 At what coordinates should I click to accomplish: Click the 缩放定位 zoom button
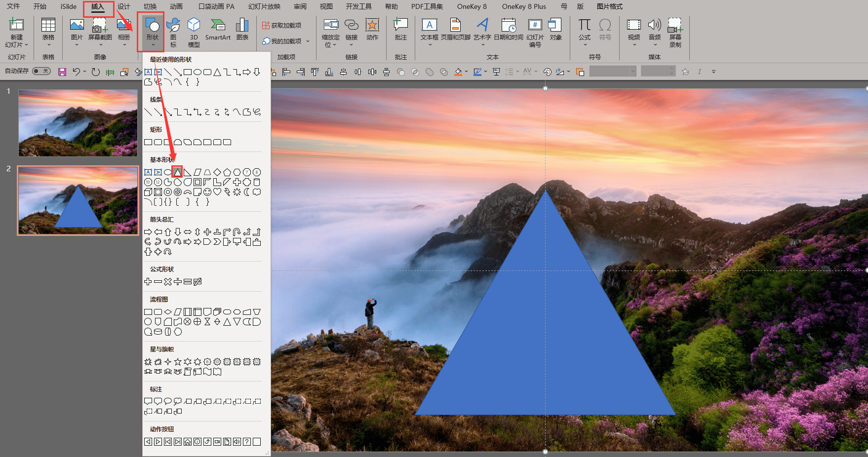pos(331,33)
